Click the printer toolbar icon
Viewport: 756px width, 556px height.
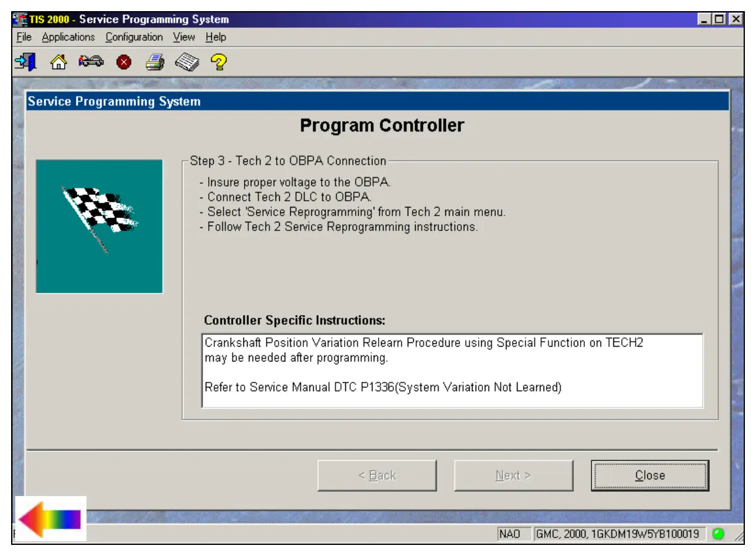point(155,62)
